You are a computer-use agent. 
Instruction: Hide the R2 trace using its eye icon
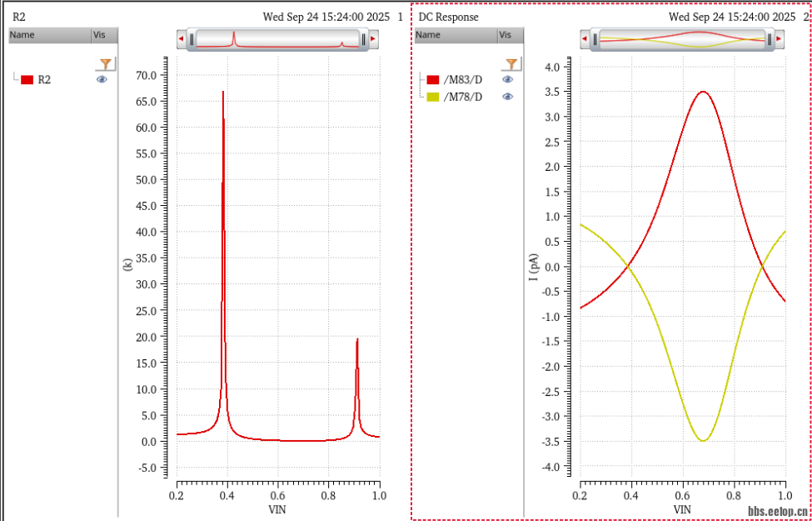(x=102, y=79)
